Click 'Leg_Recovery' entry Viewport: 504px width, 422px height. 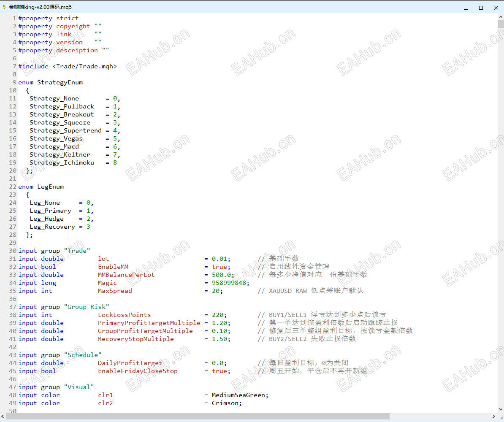(52, 227)
